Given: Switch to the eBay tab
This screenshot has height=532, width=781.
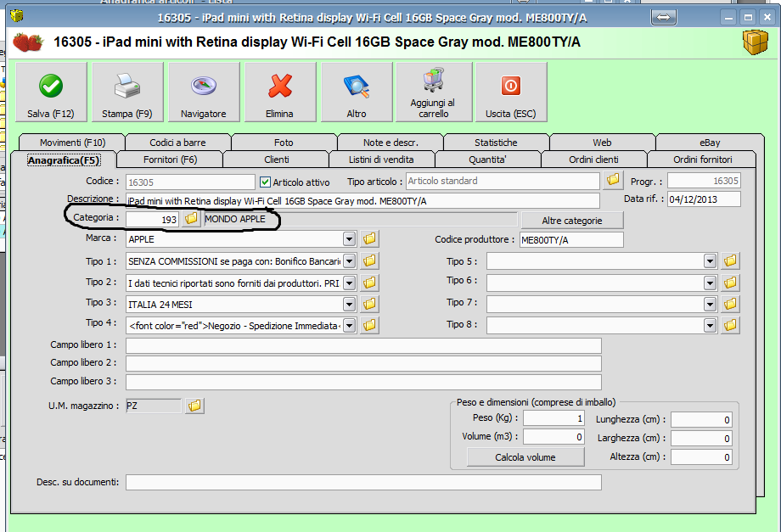Looking at the screenshot, I should coord(710,143).
